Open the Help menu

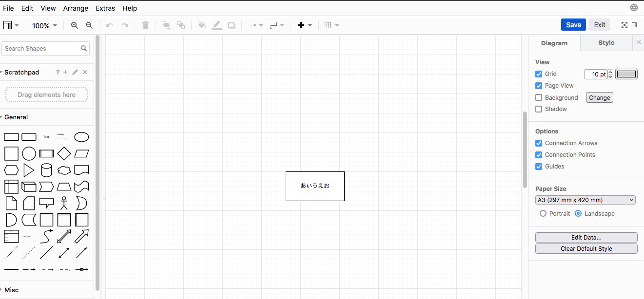point(130,8)
